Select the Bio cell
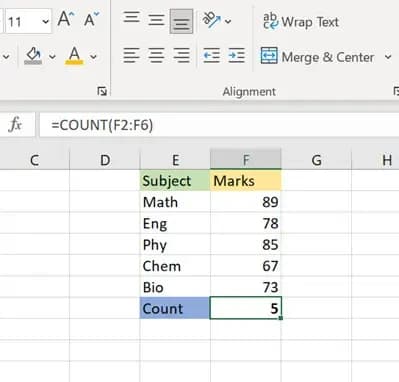The image size is (399, 382). tap(175, 287)
